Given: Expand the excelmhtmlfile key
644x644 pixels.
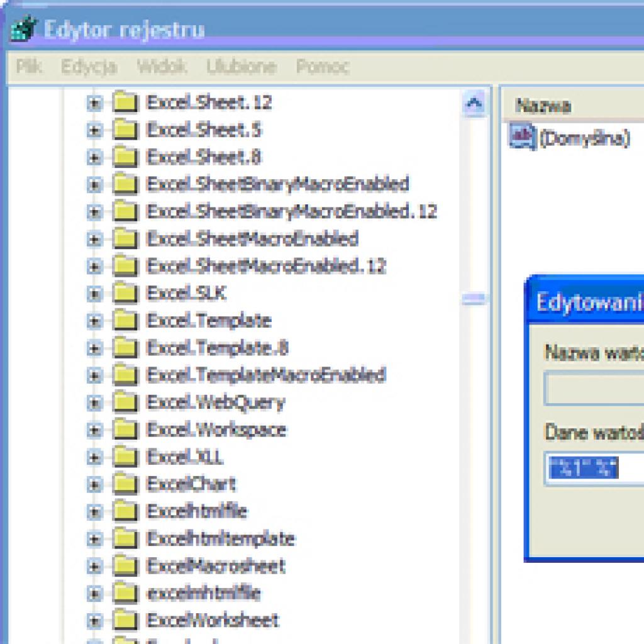Looking at the screenshot, I should coord(94,593).
